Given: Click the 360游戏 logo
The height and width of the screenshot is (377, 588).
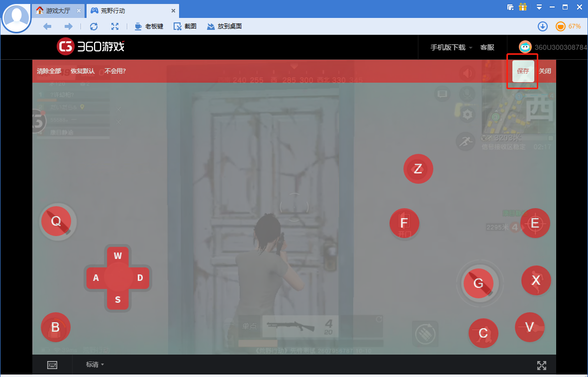Looking at the screenshot, I should click(91, 47).
